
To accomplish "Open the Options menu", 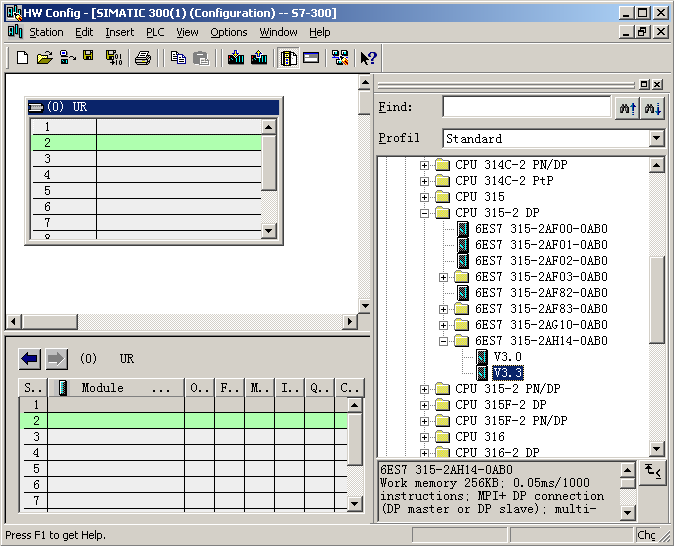I will pos(228,32).
